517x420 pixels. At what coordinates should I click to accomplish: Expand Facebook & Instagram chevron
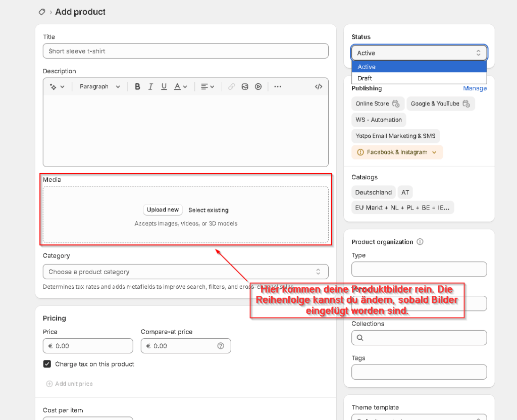434,152
